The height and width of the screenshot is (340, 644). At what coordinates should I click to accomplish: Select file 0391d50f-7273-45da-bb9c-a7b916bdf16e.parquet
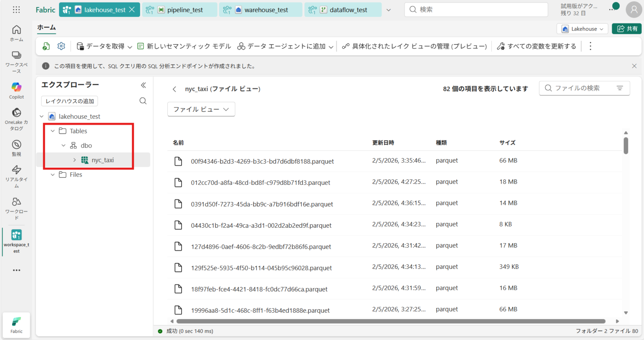[x=262, y=204]
